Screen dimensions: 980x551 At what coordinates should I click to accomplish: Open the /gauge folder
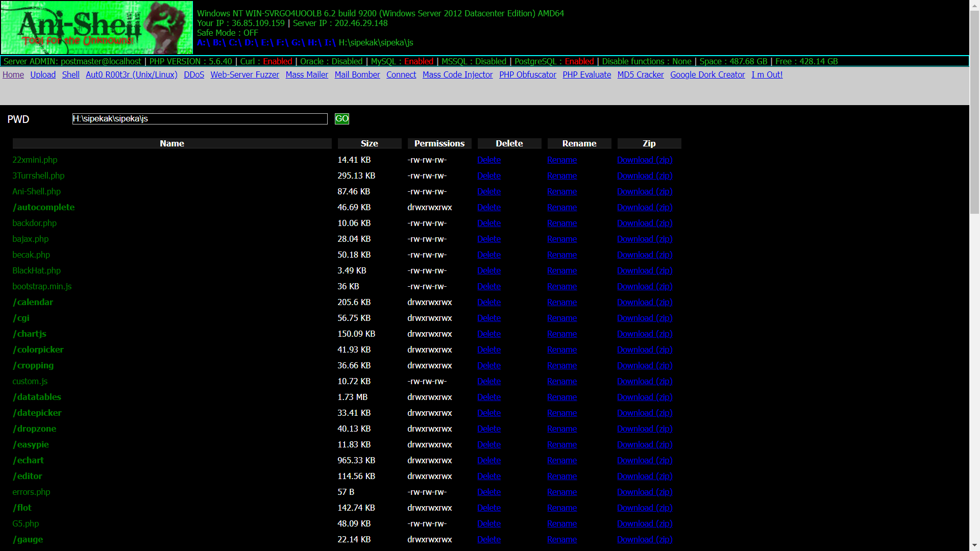pyautogui.click(x=28, y=539)
